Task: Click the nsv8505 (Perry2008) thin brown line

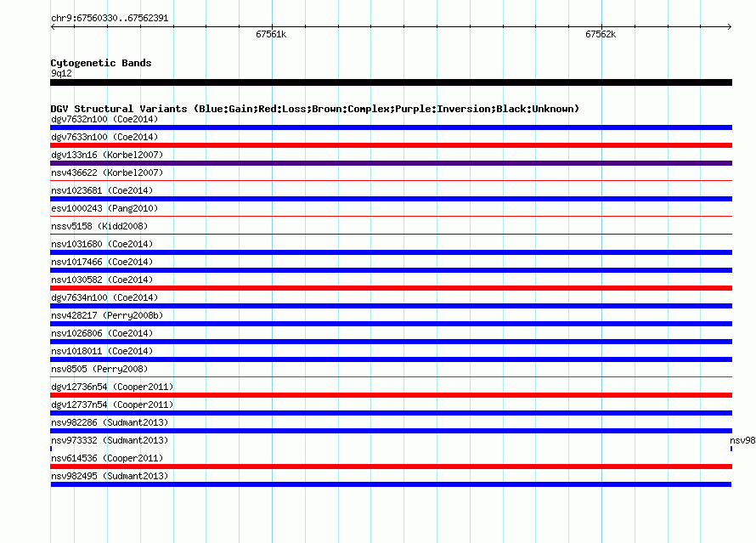Action: [x=391, y=377]
